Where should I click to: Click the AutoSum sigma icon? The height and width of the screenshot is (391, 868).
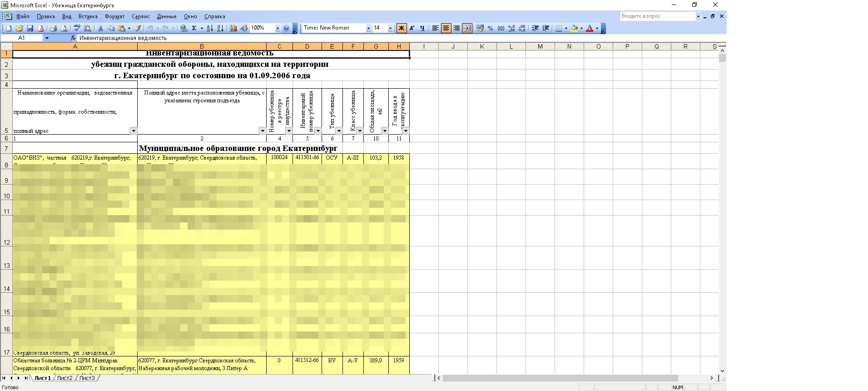click(194, 28)
